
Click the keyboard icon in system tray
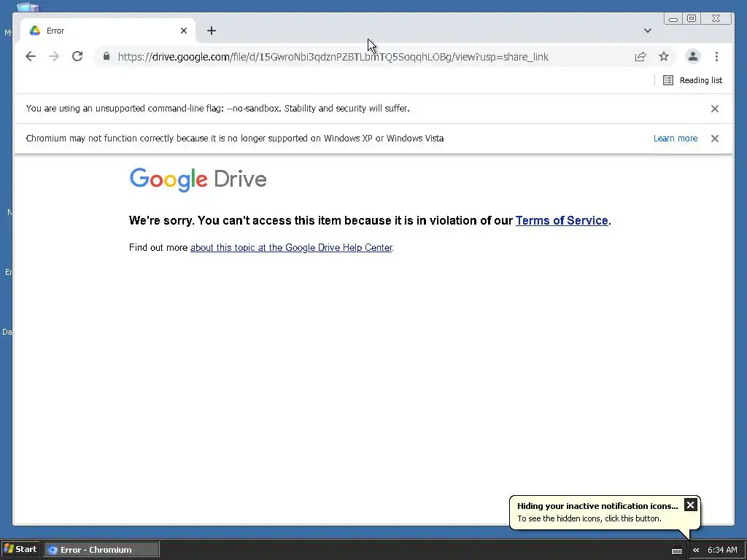point(676,551)
